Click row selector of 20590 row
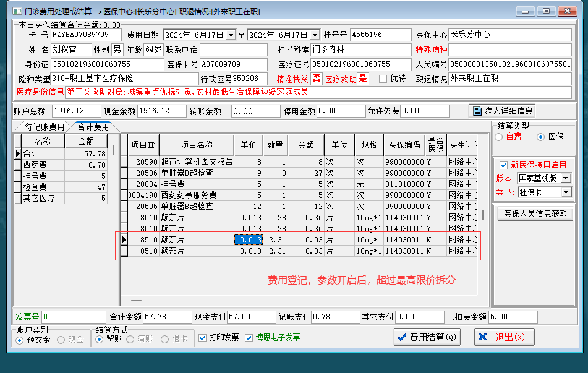The image size is (588, 373). coord(124,162)
